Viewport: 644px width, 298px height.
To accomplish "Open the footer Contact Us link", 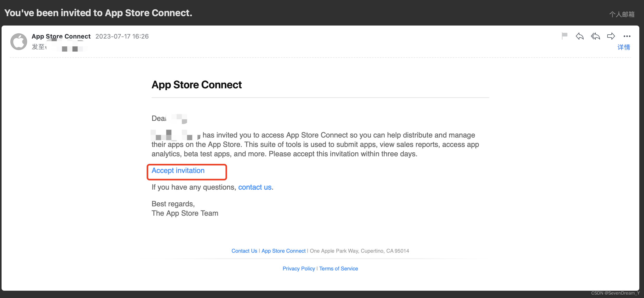I will [x=244, y=251].
